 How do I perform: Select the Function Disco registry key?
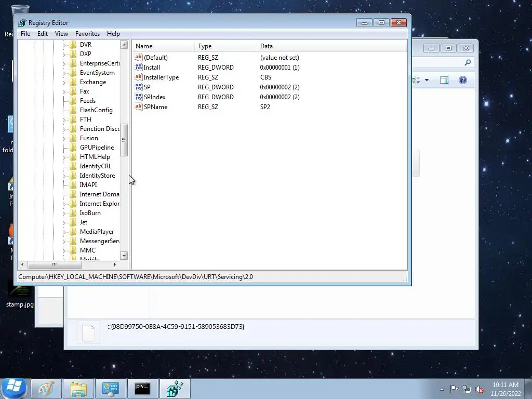click(100, 129)
